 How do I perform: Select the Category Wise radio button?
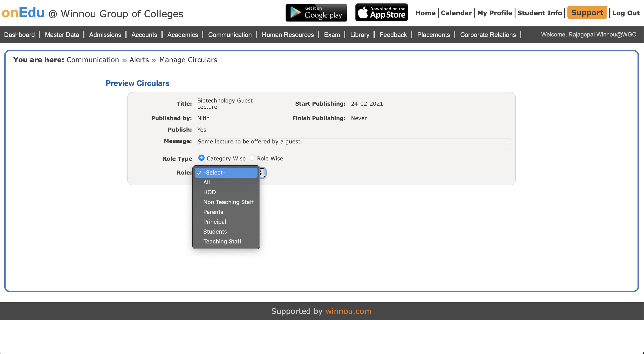point(201,158)
